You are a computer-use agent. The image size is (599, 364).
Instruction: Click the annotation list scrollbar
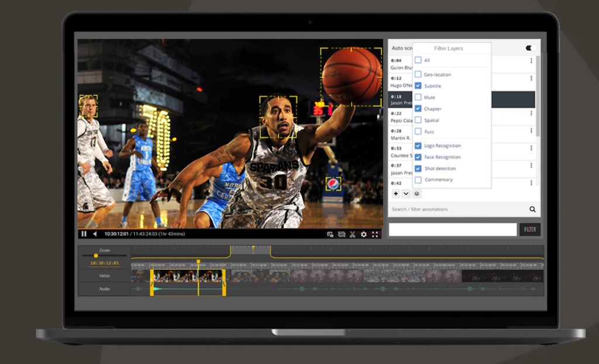[x=538, y=96]
